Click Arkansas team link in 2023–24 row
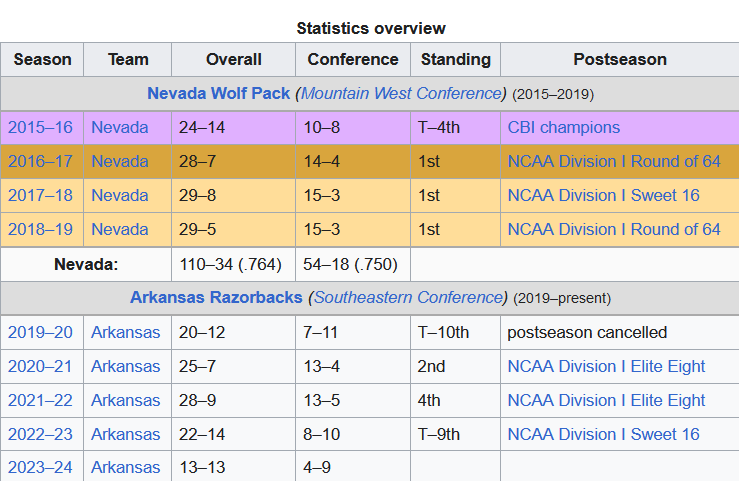The width and height of the screenshot is (739, 481). click(125, 467)
